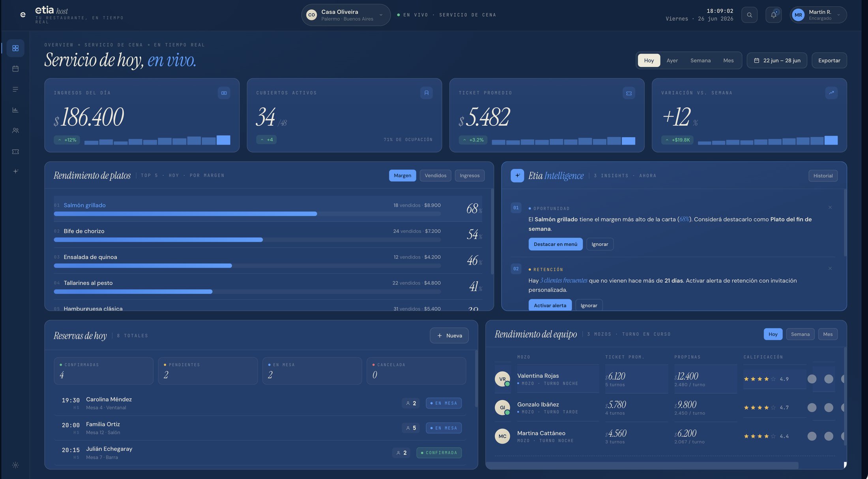Screen dimensions: 868x479
Task: Filter reservations by Pendientes
Action: tap(208, 371)
